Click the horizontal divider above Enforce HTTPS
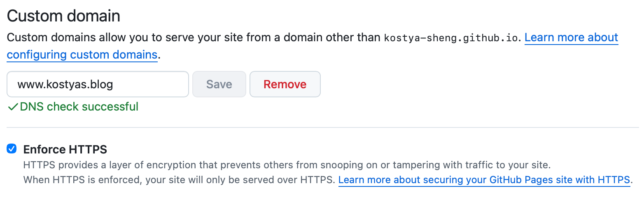644x198 pixels. [x=323, y=127]
